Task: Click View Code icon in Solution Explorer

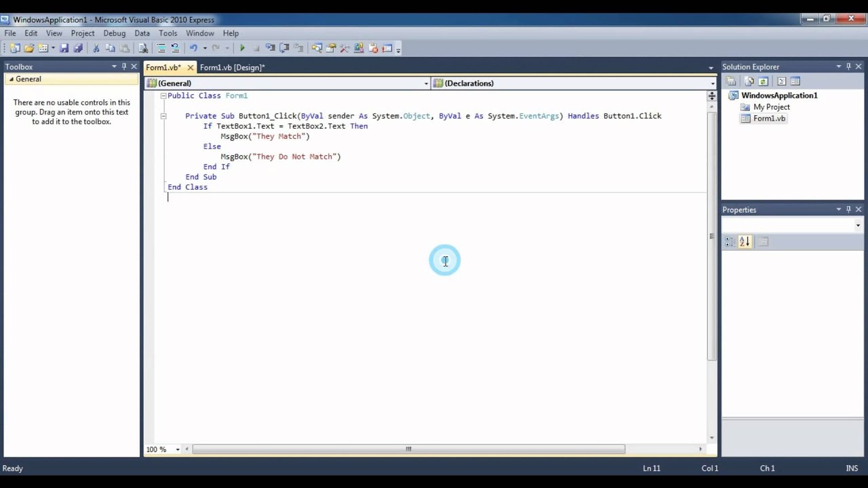Action: pyautogui.click(x=781, y=81)
